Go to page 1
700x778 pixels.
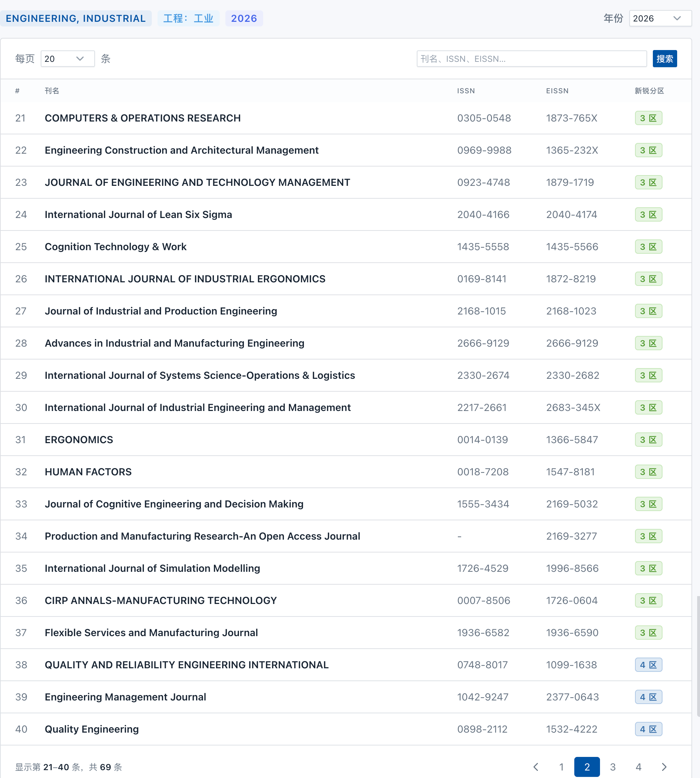coord(561,767)
